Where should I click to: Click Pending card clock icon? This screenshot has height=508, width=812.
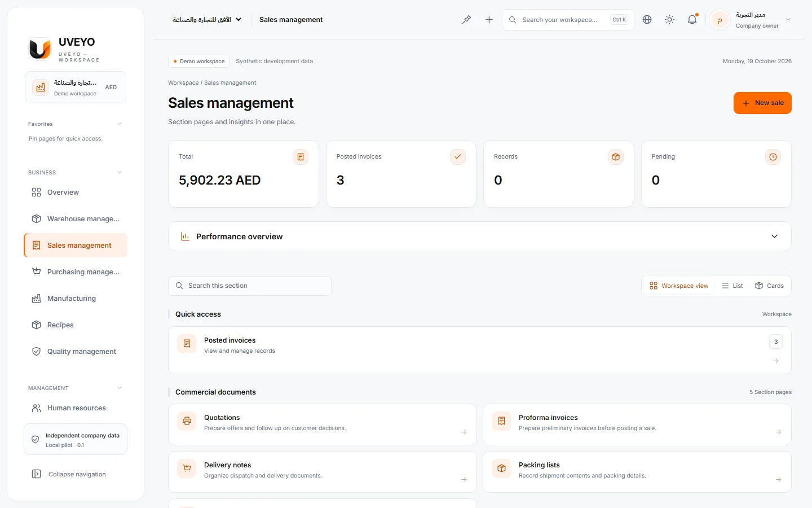773,157
